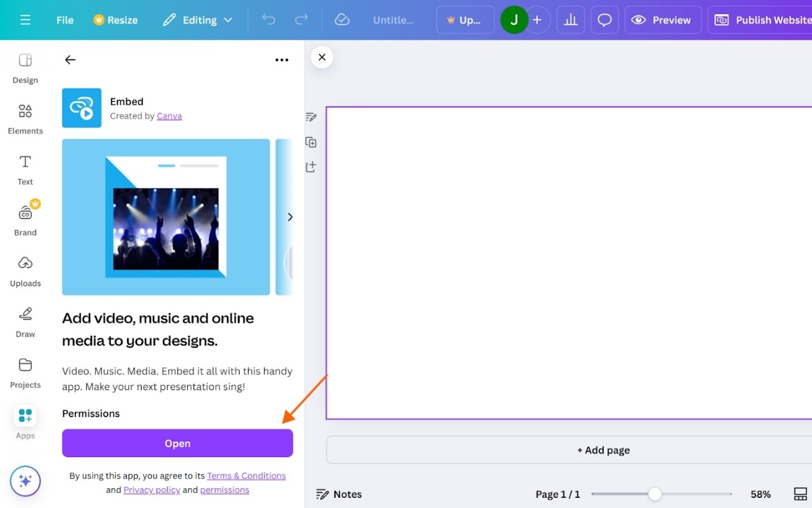Open the Canva AI assistant sparkle icon
Image resolution: width=812 pixels, height=508 pixels.
25,481
